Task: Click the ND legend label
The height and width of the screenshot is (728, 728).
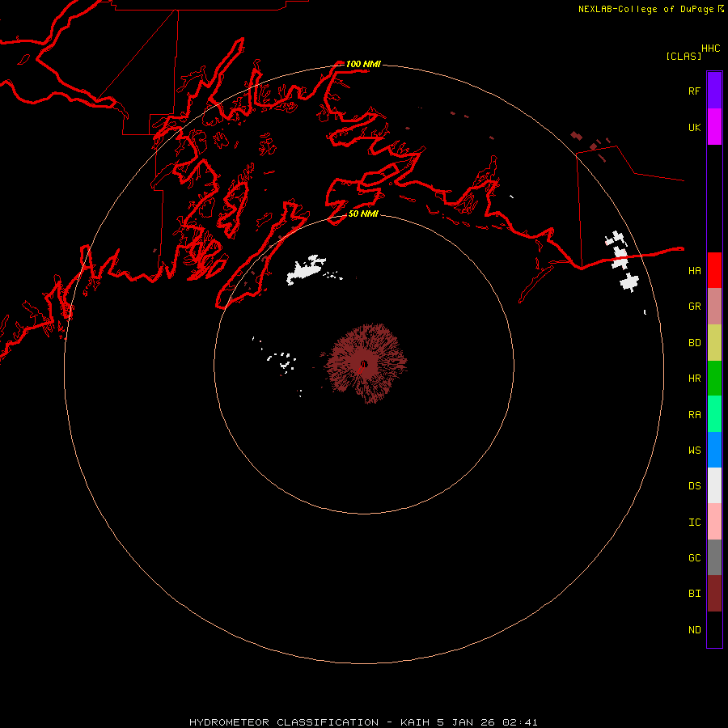Action: 694,630
